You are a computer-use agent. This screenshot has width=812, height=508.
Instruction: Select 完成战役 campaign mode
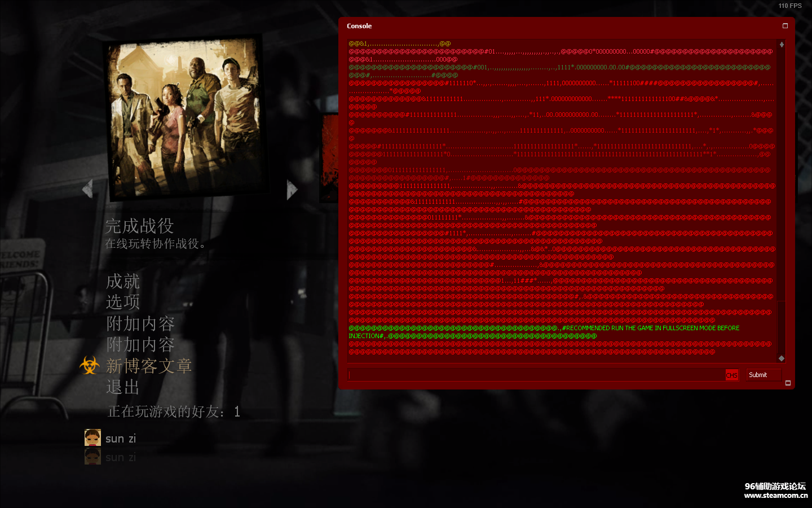tap(139, 226)
